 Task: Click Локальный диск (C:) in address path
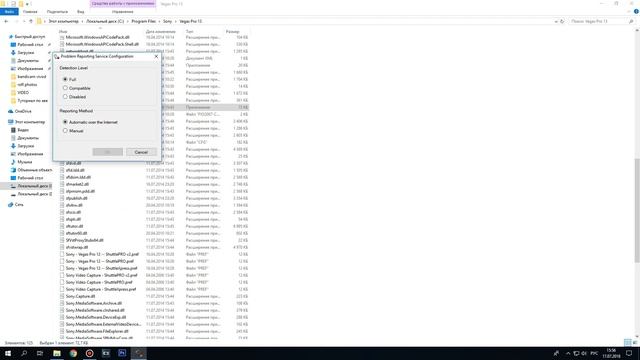(x=105, y=21)
